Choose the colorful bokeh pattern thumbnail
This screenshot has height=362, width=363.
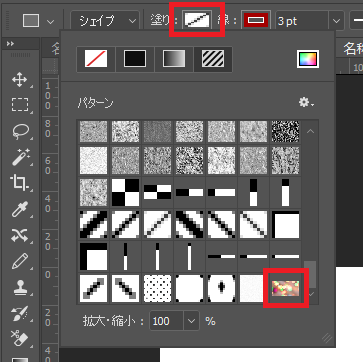pyautogui.click(x=285, y=288)
